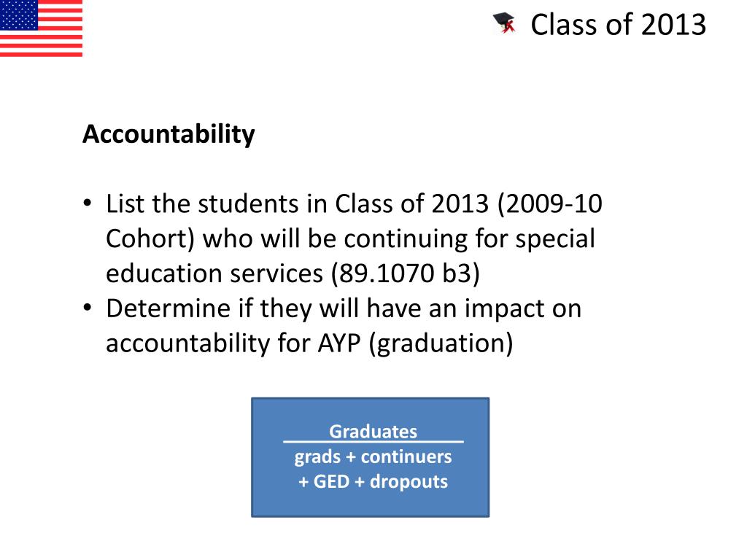Click the Accountability heading
The width and height of the screenshot is (747, 560).
pyautogui.click(x=169, y=134)
